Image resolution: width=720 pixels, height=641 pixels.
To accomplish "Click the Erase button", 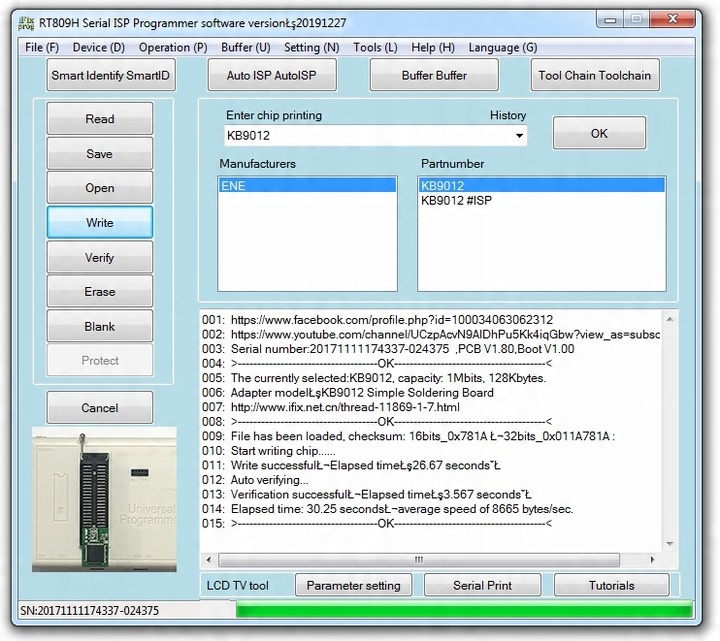I will (100, 291).
